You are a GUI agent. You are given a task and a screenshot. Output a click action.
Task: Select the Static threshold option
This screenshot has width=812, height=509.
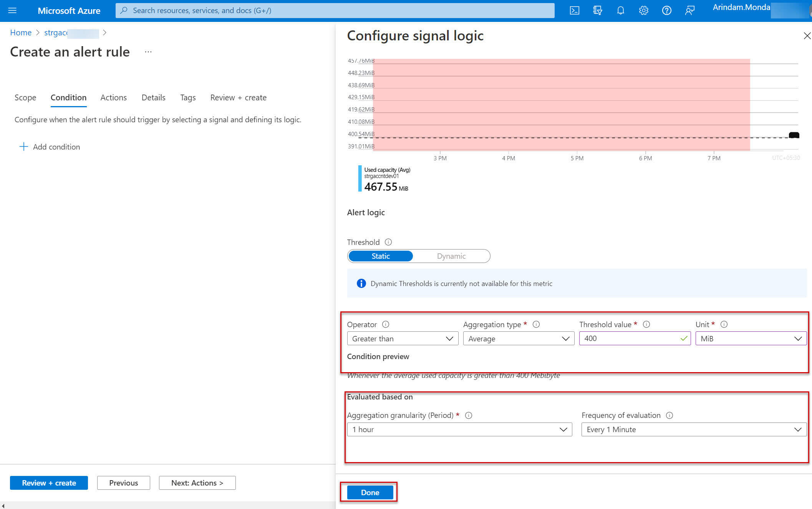[380, 256]
